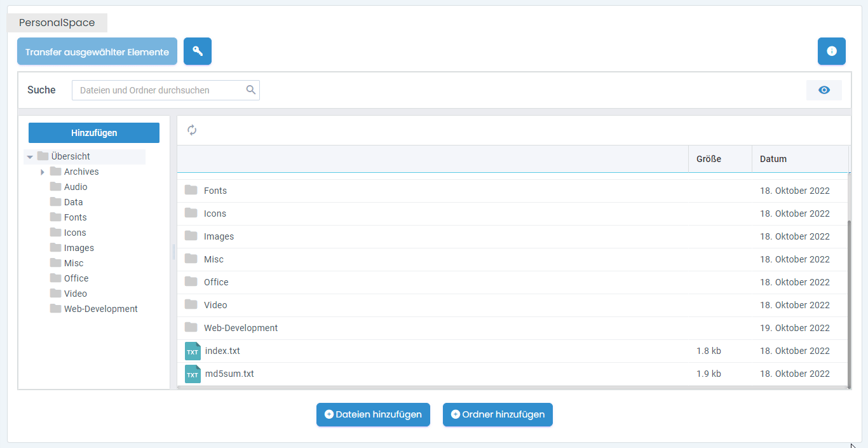
Task: Select Images in the folder tree
Action: pyautogui.click(x=79, y=248)
